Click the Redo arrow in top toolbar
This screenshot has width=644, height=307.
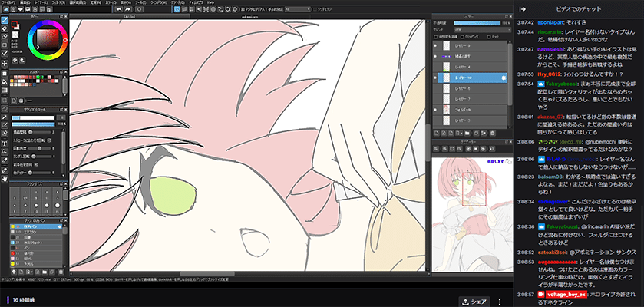pos(127,8)
